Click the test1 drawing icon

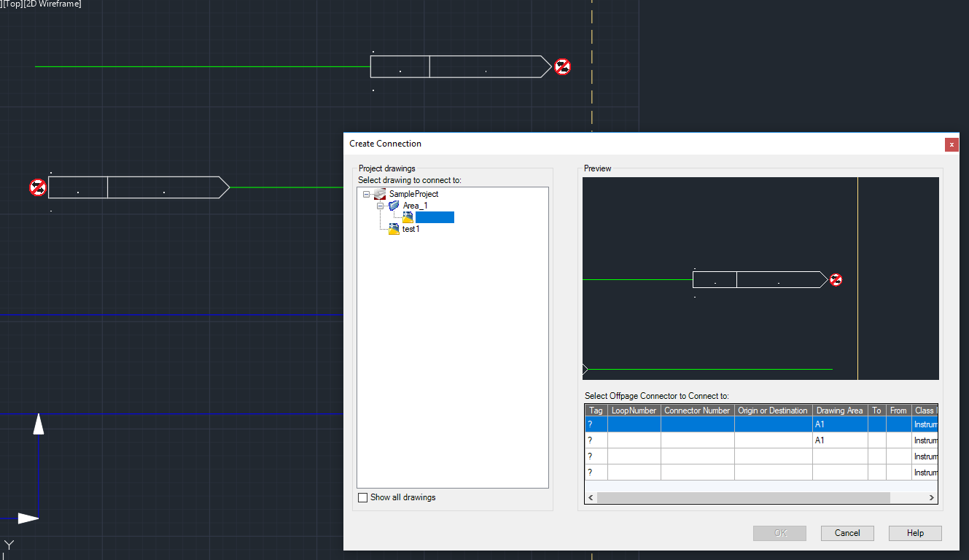(394, 229)
